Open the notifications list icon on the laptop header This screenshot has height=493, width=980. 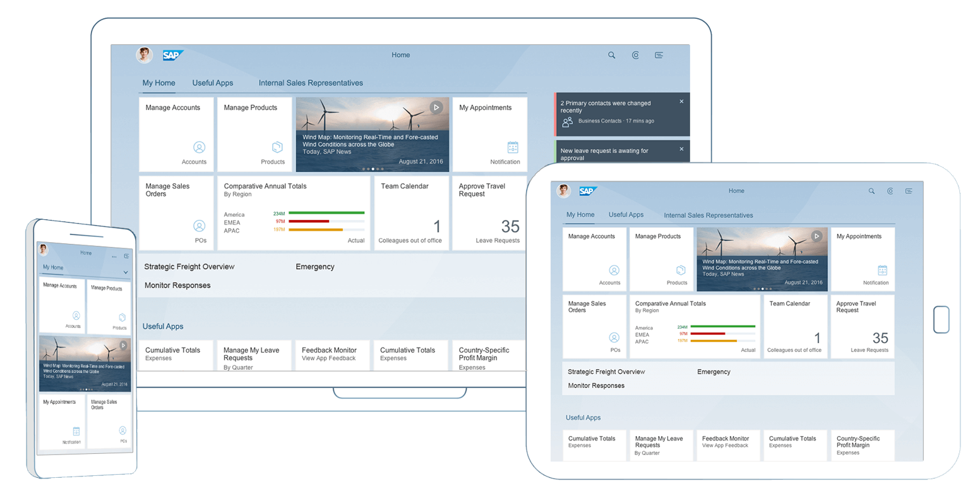659,56
